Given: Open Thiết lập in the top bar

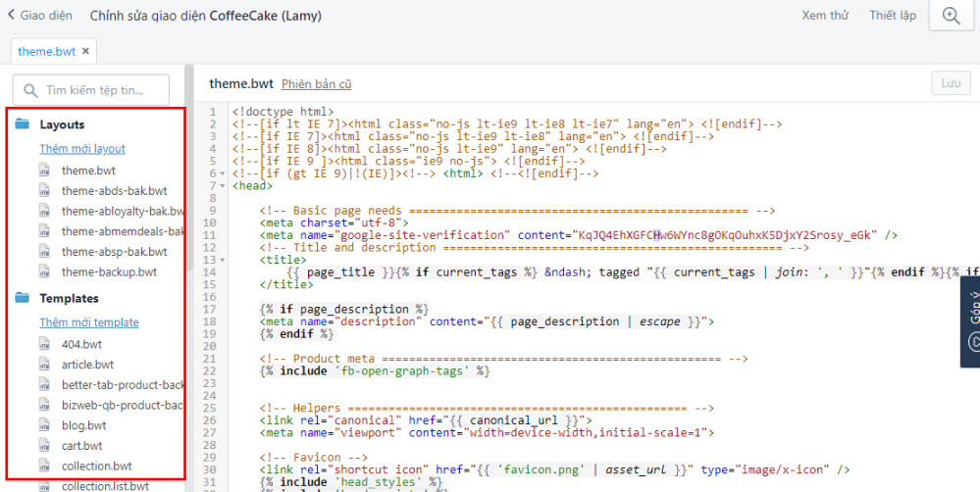Looking at the screenshot, I should [x=892, y=16].
